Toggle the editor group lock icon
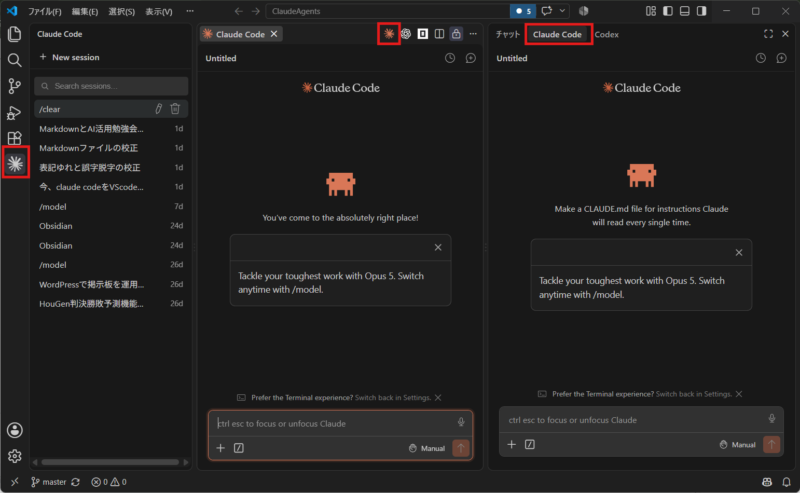The width and height of the screenshot is (800, 493). (x=456, y=34)
